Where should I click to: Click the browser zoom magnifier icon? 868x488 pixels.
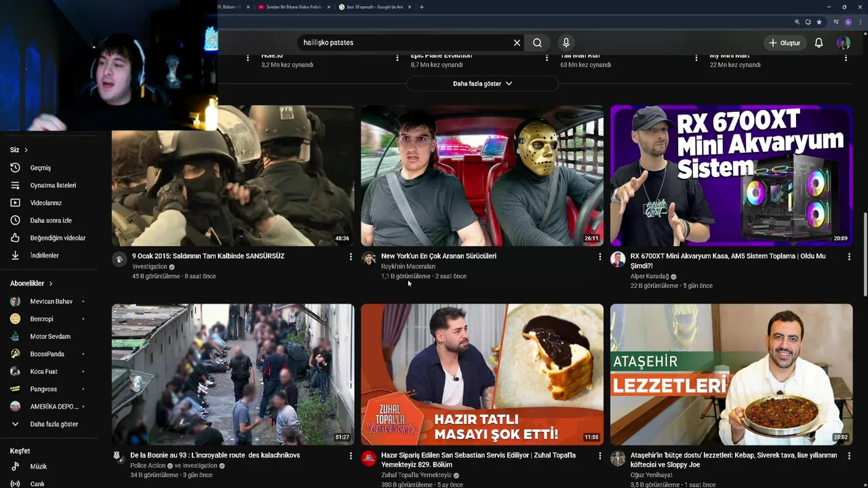tap(797, 22)
